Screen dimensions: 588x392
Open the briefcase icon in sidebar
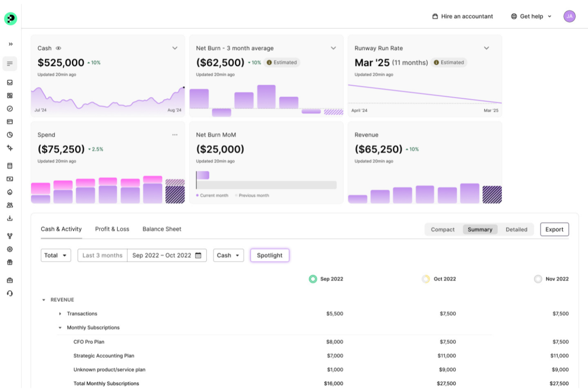tap(10, 280)
